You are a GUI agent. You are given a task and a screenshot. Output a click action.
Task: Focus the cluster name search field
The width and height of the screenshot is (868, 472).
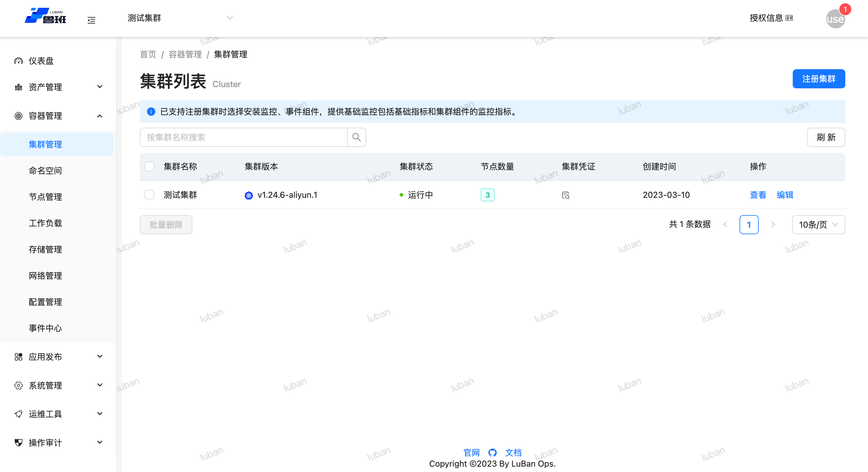[x=243, y=137]
